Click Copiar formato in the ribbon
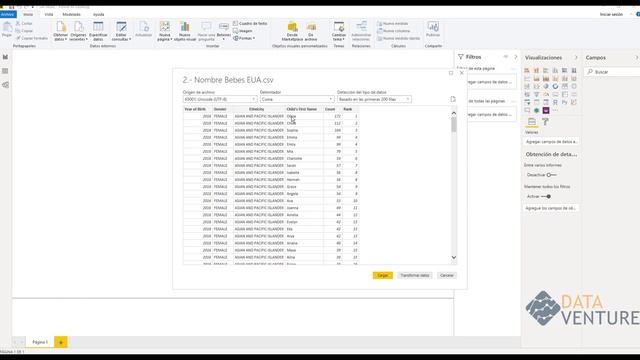Viewport: 640px width, 360px height. pos(32,38)
